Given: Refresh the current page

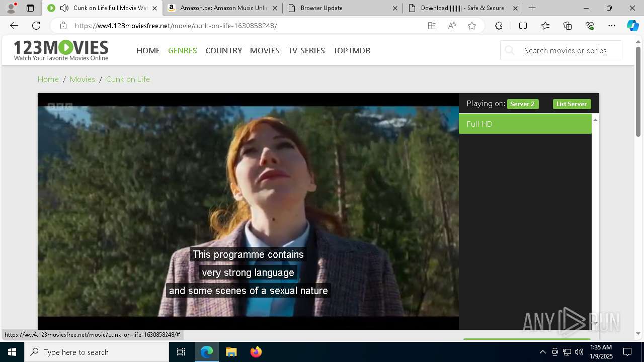Looking at the screenshot, I should point(36,26).
